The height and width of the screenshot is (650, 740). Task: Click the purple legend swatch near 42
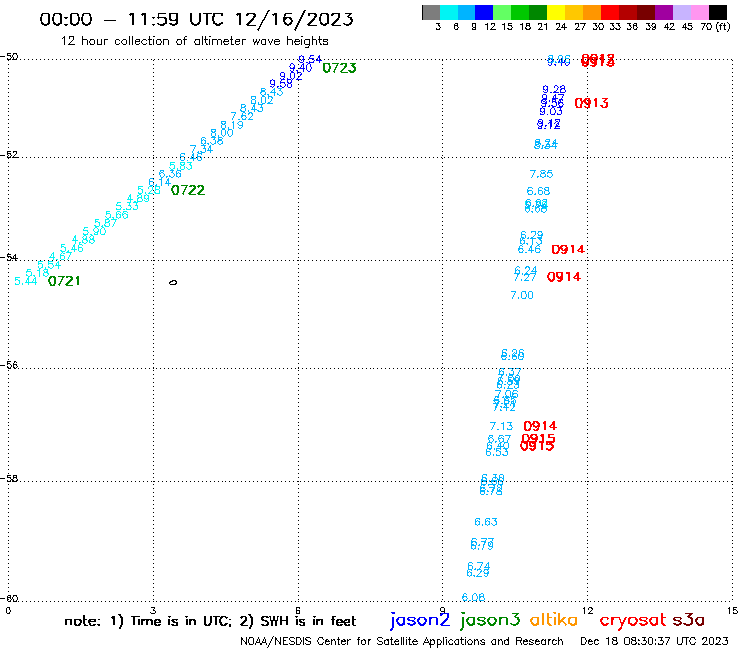[x=664, y=12]
